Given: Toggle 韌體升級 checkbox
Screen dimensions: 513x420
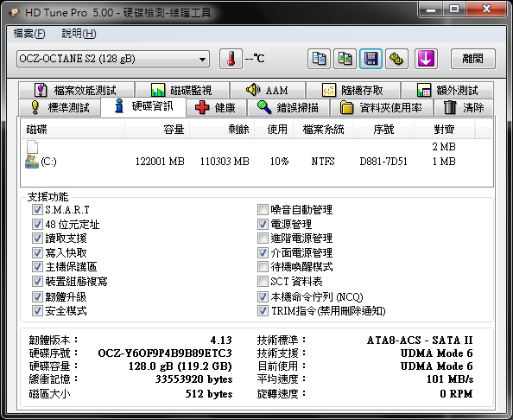Looking at the screenshot, I should pos(37,297).
